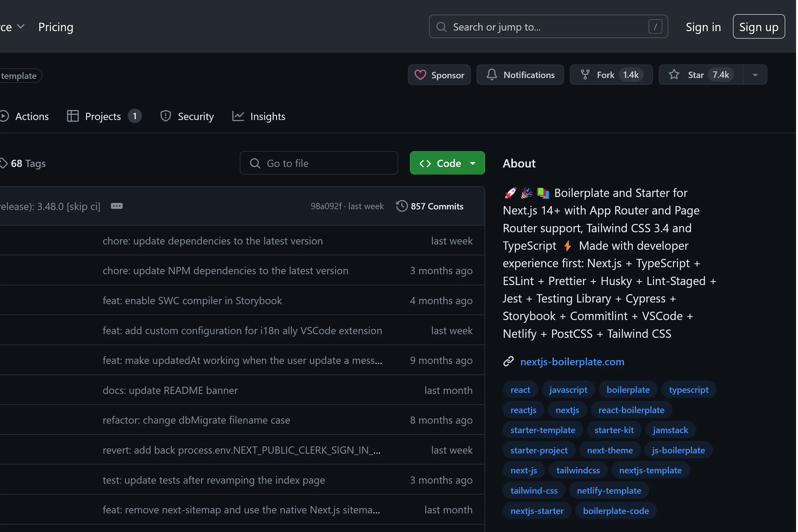The image size is (798, 532).
Task: Click the react-boilerplate topic tag
Action: click(631, 410)
